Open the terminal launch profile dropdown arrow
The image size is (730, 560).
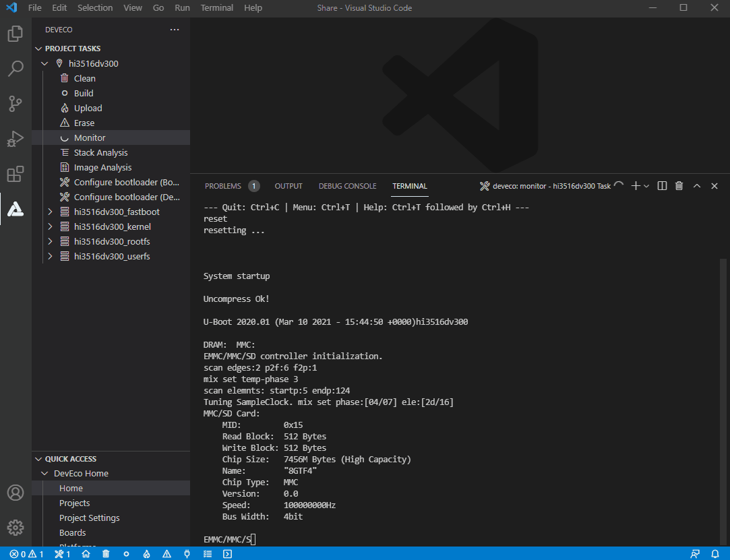click(646, 186)
